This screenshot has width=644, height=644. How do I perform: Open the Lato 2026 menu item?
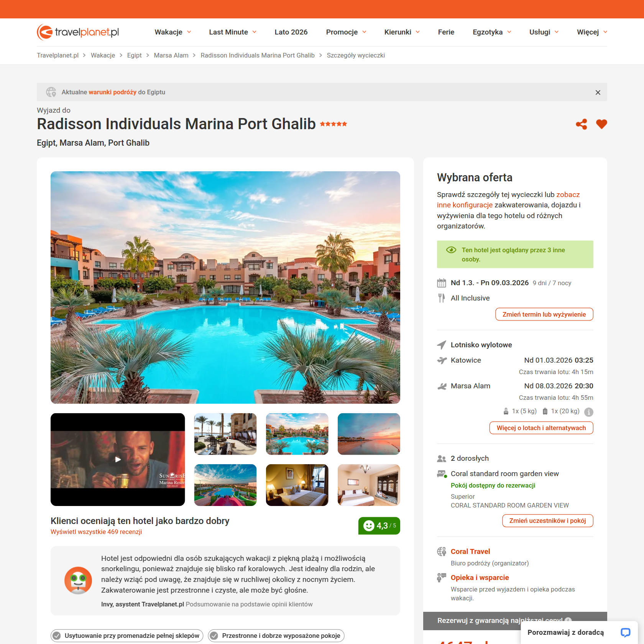291,32
